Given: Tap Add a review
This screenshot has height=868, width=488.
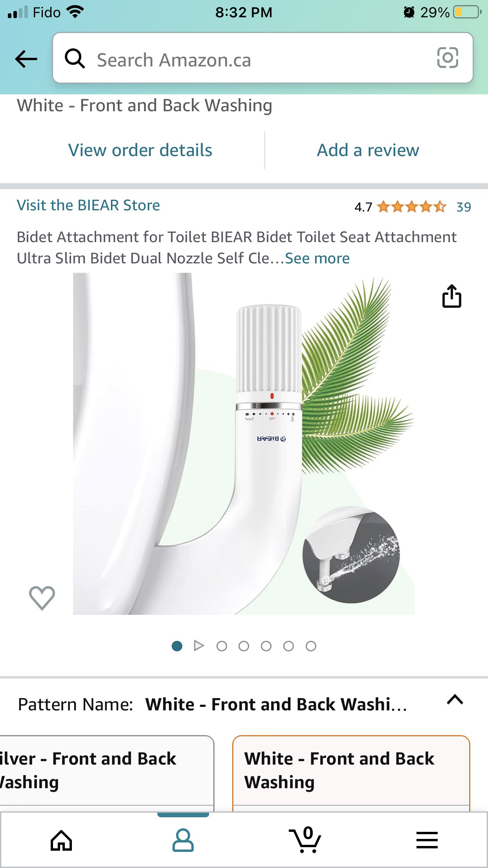Looking at the screenshot, I should pyautogui.click(x=368, y=150).
